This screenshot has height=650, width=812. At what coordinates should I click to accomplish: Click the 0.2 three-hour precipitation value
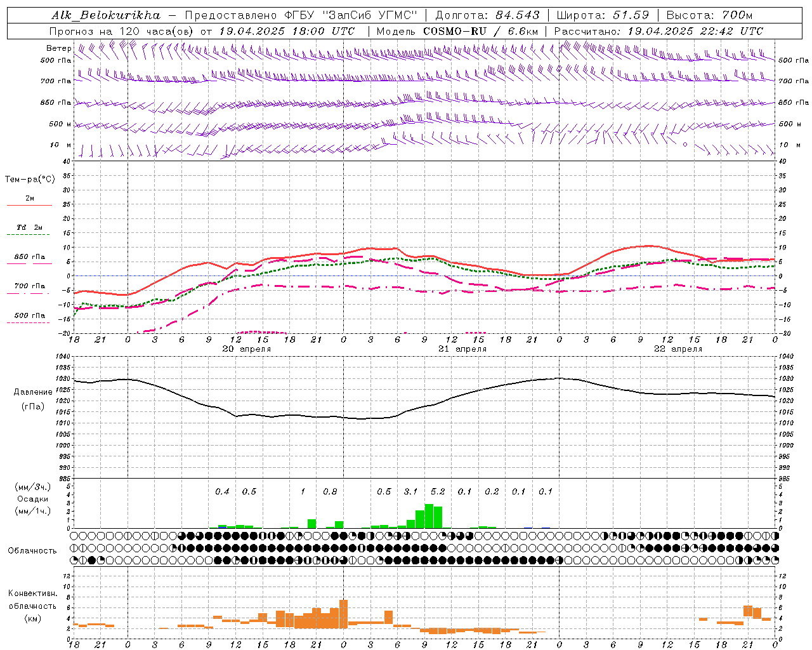pyautogui.click(x=492, y=491)
